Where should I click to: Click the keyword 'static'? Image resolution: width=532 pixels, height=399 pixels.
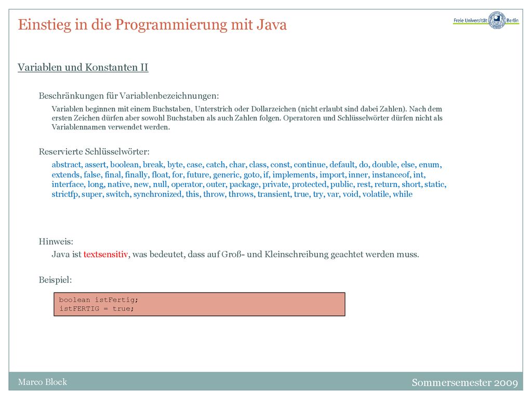click(x=434, y=184)
